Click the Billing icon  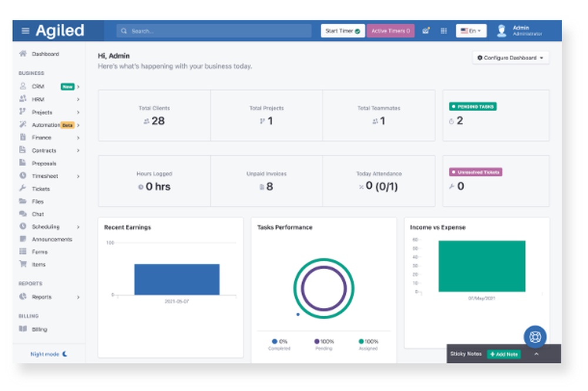click(x=23, y=329)
